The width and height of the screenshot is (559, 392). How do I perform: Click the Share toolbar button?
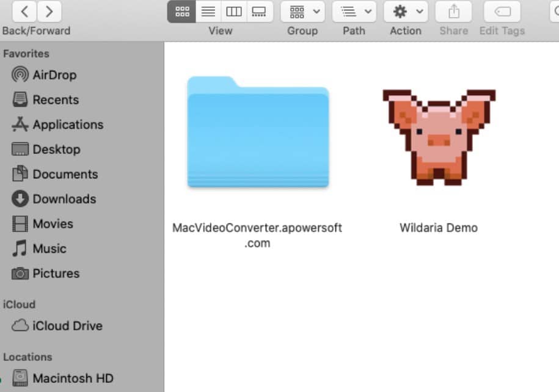point(453,12)
